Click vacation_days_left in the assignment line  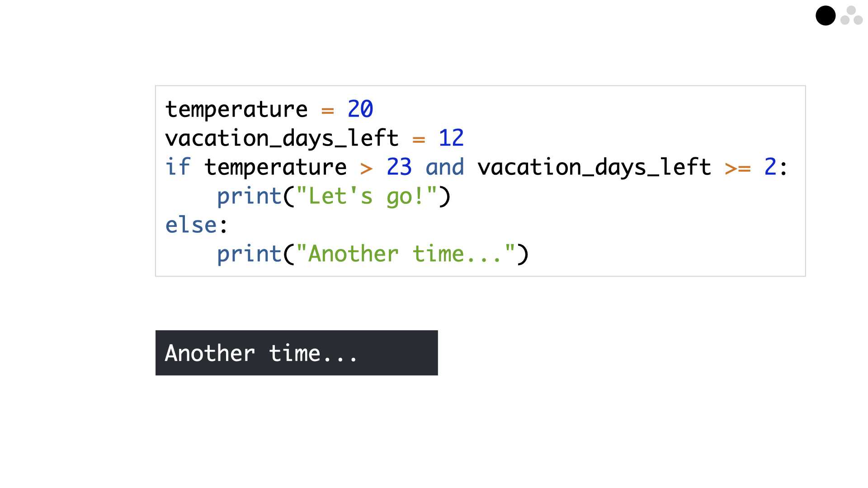[282, 138]
